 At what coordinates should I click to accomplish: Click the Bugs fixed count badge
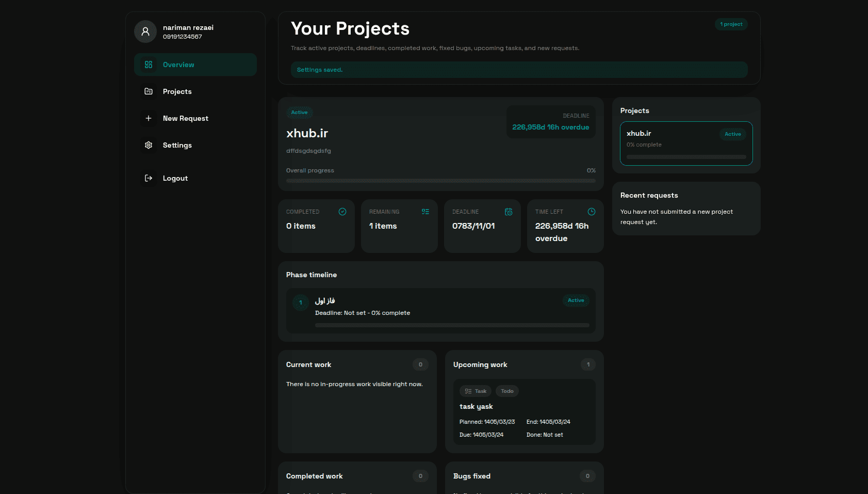pyautogui.click(x=587, y=476)
